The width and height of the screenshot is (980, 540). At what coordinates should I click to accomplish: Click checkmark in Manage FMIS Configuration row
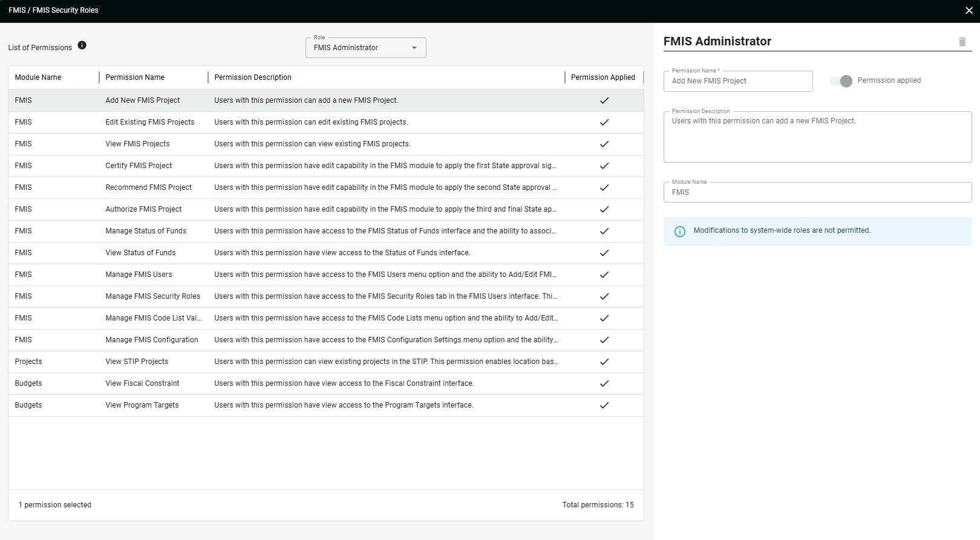coord(604,340)
